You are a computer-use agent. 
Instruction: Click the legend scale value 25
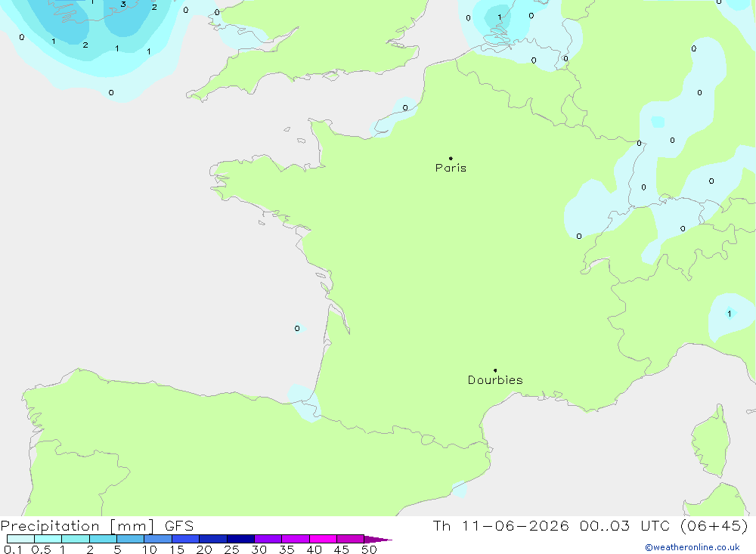tap(232, 549)
